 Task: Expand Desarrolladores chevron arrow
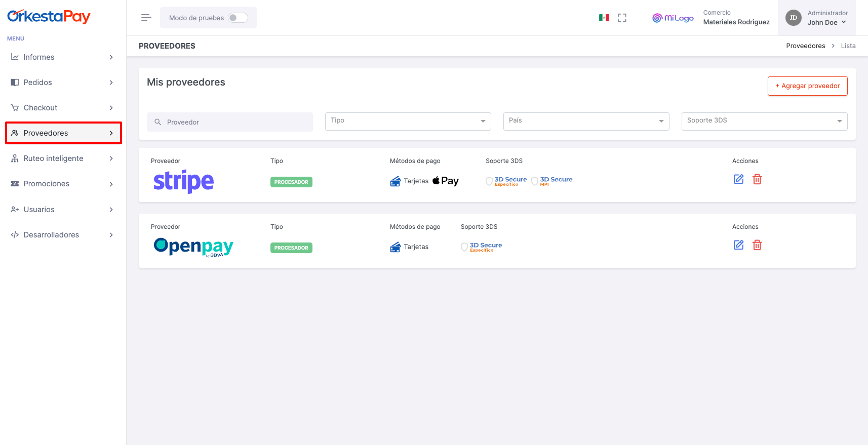click(x=111, y=235)
